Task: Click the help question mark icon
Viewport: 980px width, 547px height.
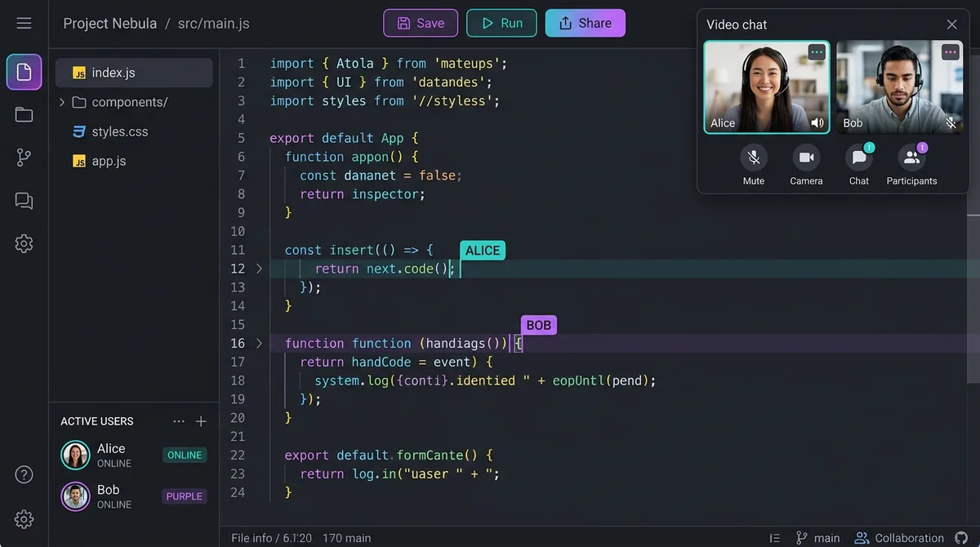Action: point(24,474)
